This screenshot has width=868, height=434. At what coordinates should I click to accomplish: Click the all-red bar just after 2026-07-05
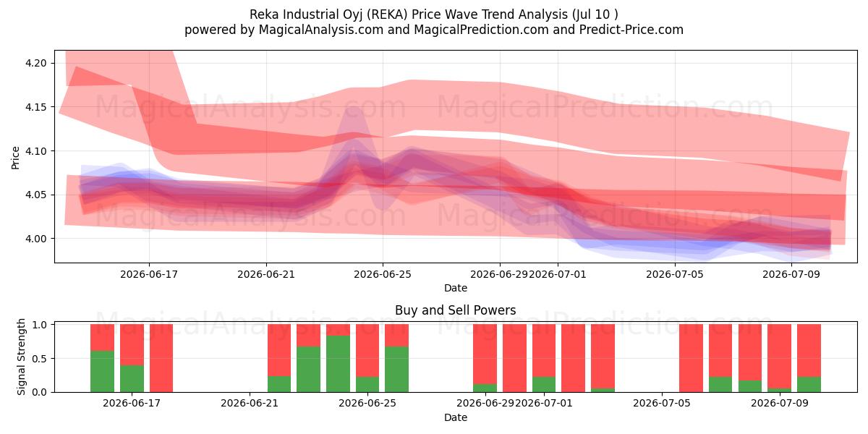[x=691, y=358]
